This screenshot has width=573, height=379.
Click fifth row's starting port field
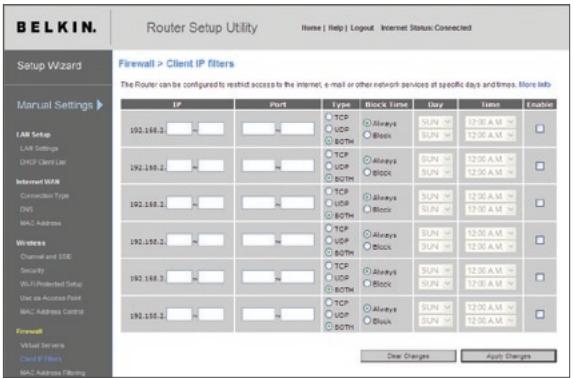(259, 277)
